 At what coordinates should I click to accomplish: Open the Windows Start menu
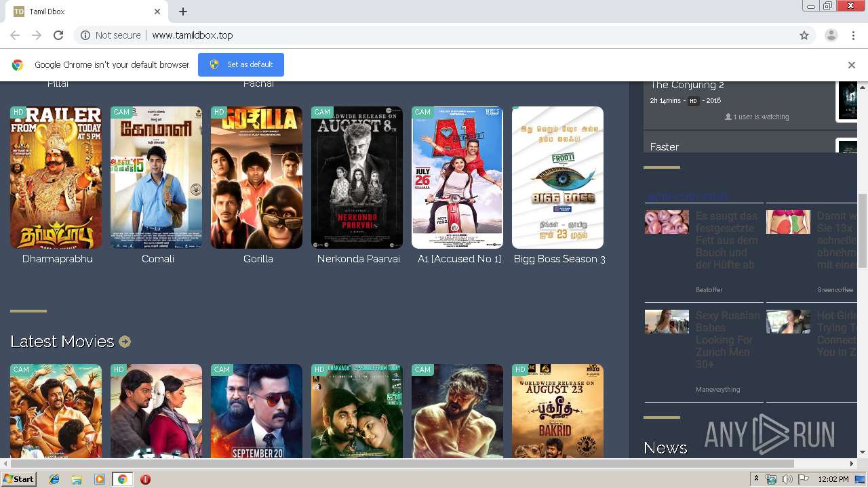click(19, 479)
